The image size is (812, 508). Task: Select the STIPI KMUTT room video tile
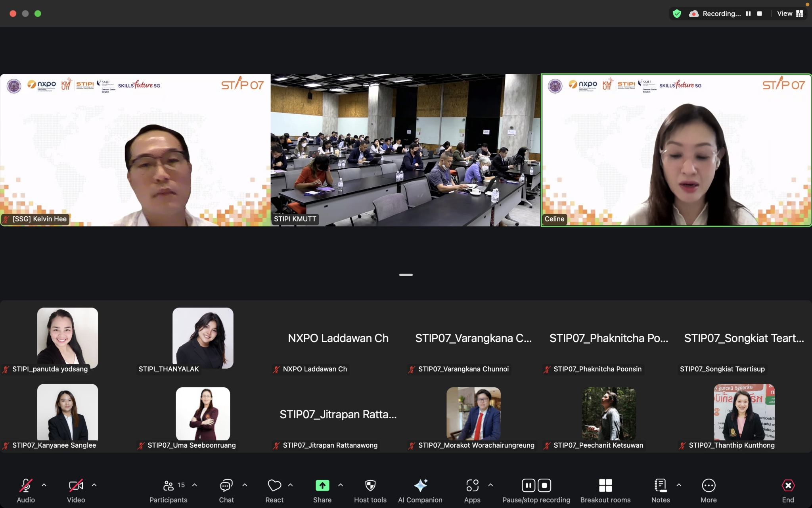point(406,150)
